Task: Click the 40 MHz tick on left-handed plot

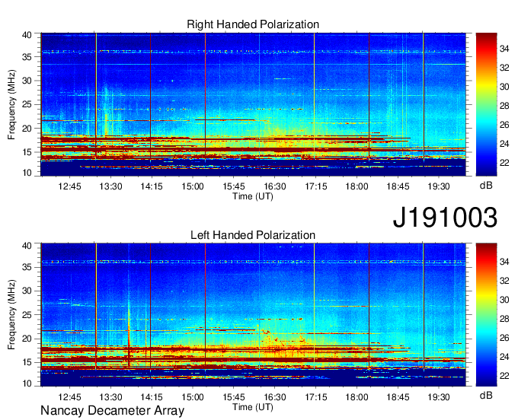Action: pyautogui.click(x=27, y=245)
